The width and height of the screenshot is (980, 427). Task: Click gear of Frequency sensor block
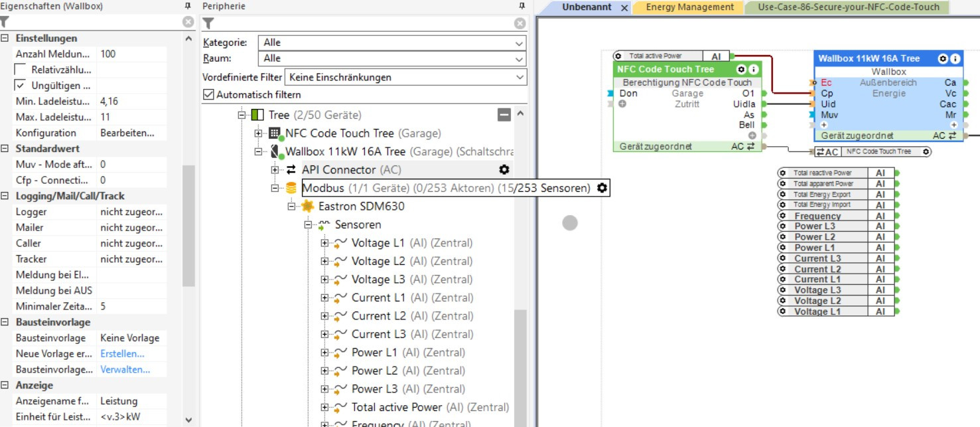783,216
